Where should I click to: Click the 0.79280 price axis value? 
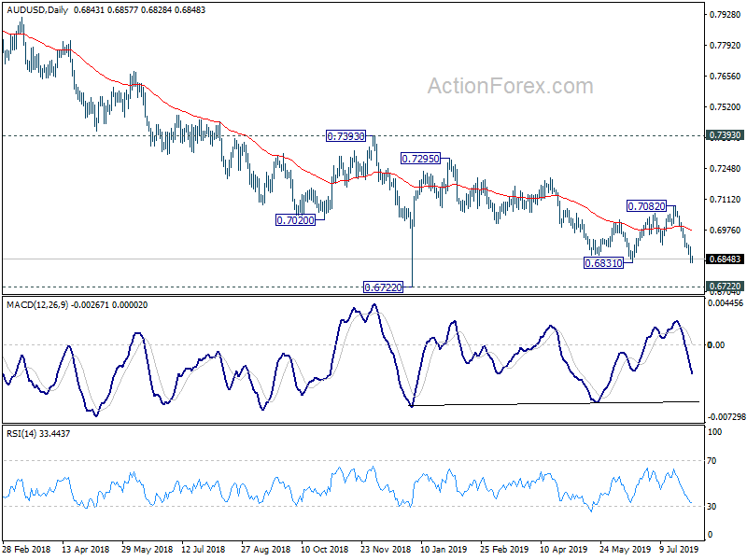click(726, 15)
